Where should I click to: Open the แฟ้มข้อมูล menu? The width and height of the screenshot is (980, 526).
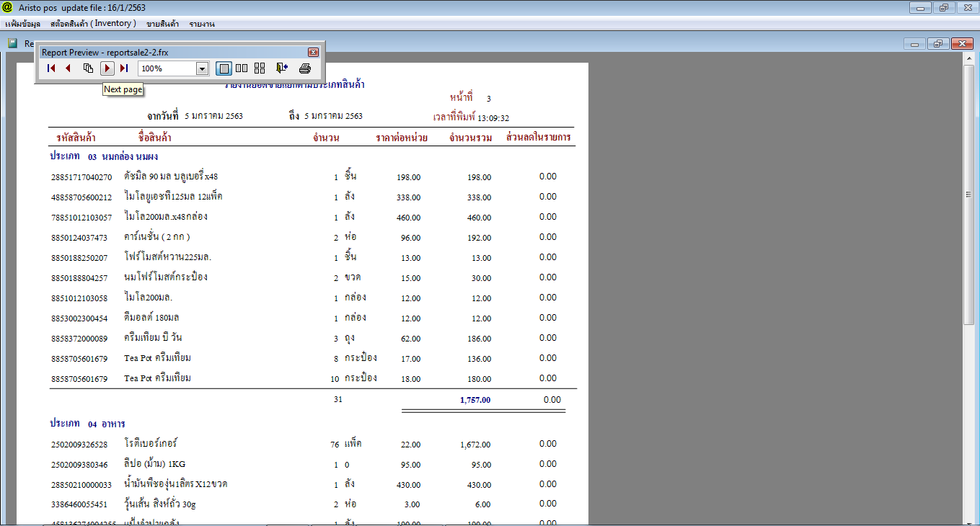22,24
